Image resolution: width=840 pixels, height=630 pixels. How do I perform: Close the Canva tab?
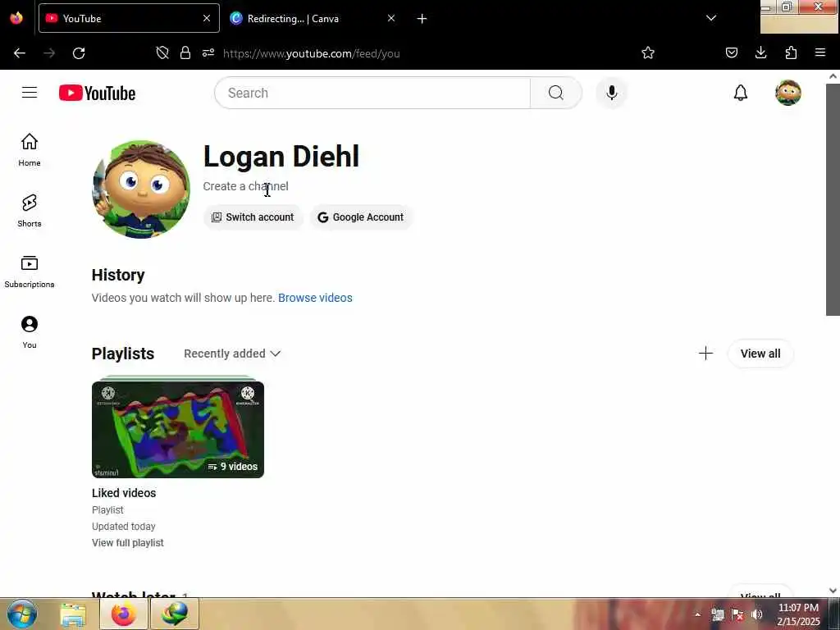click(391, 18)
